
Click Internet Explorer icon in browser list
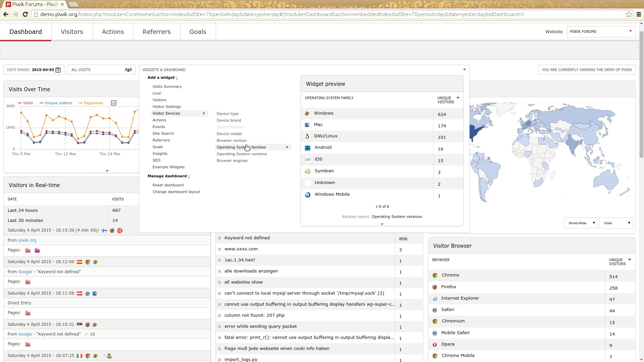coord(435,299)
